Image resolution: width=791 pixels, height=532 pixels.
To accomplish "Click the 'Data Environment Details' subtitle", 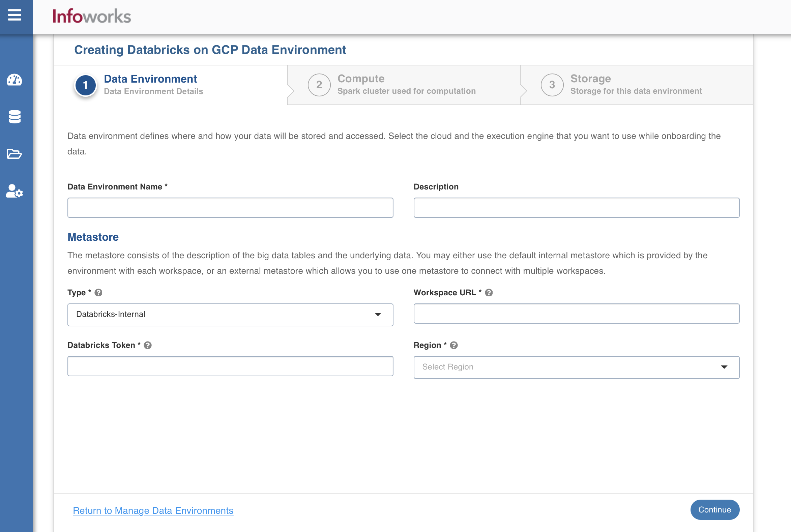I will (x=153, y=91).
